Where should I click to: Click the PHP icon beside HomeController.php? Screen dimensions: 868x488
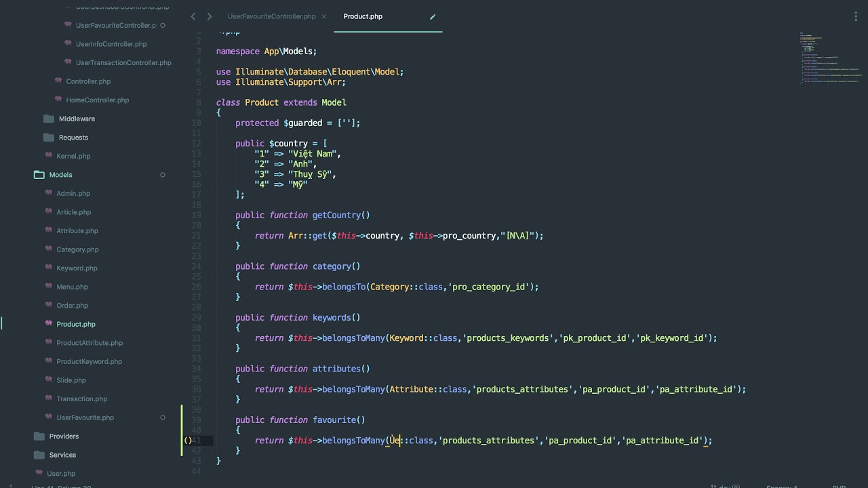58,99
